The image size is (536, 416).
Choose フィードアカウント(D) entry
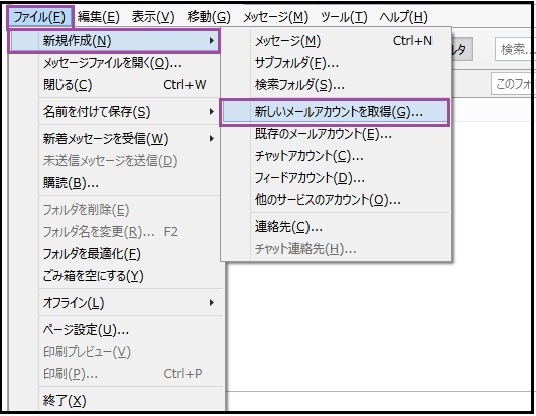335,178
